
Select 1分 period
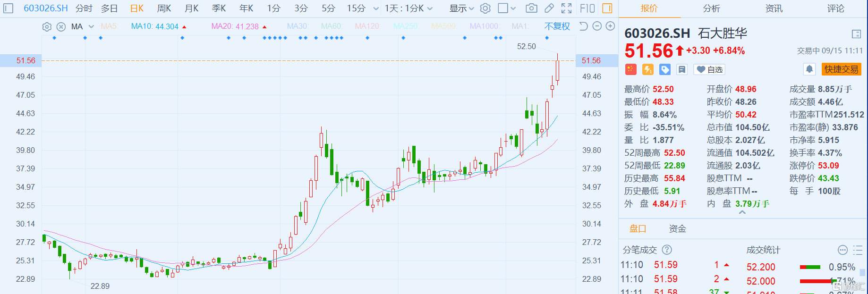tap(274, 8)
